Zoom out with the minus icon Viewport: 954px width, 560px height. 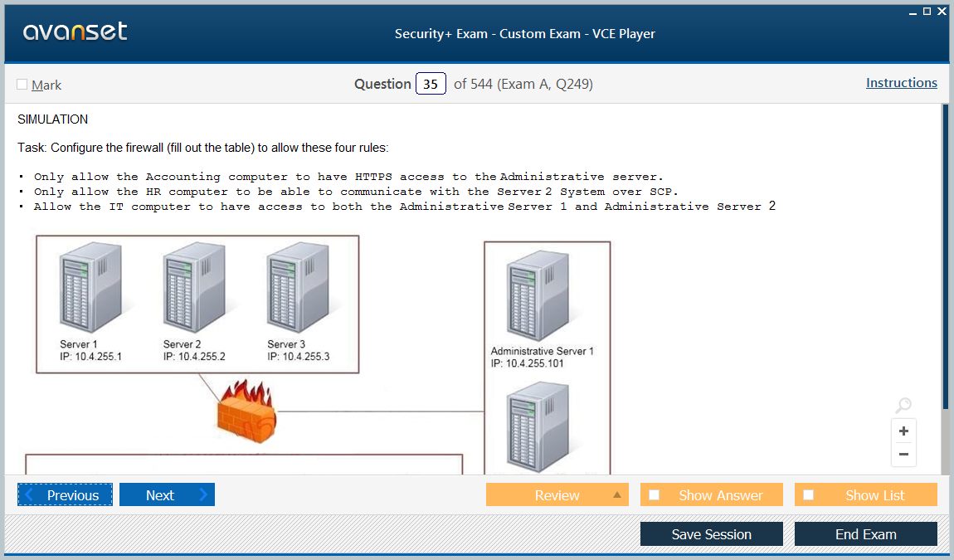coord(903,454)
